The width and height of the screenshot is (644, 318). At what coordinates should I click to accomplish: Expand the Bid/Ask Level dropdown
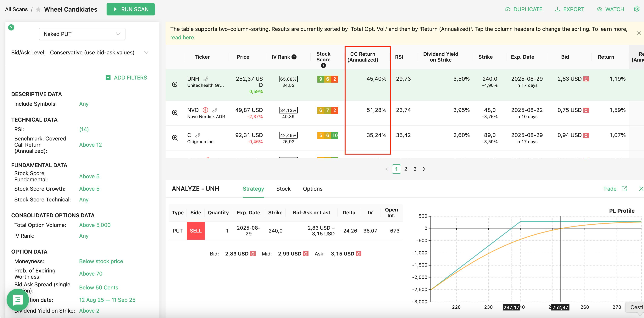click(x=146, y=52)
